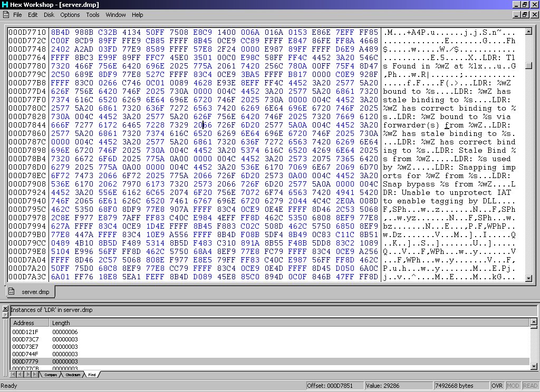
Task: Close the results pane with its X button
Action: [x=5, y=309]
